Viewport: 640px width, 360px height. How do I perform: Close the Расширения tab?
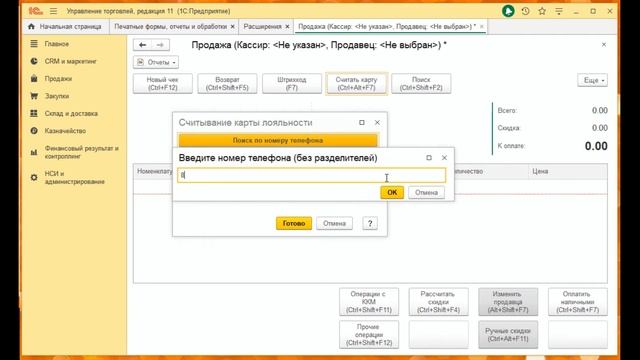point(287,27)
